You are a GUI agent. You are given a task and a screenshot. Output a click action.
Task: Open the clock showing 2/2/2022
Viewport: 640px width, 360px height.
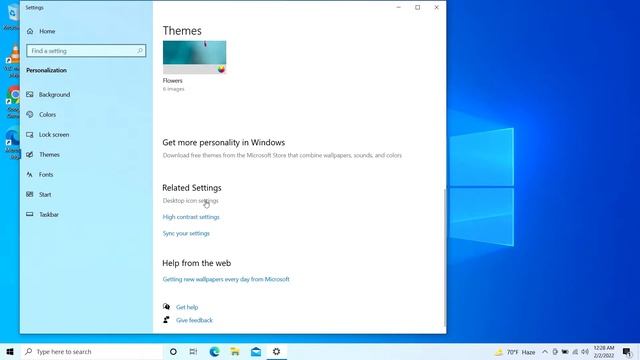(x=604, y=352)
